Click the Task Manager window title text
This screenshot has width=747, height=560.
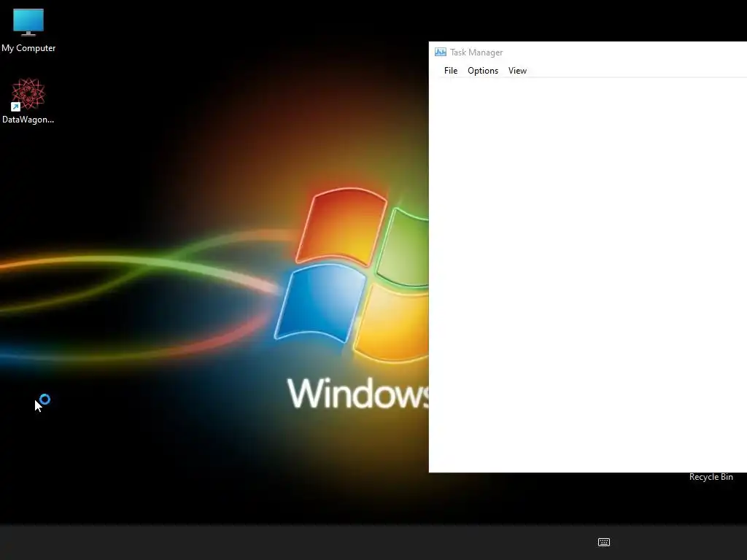pos(476,52)
